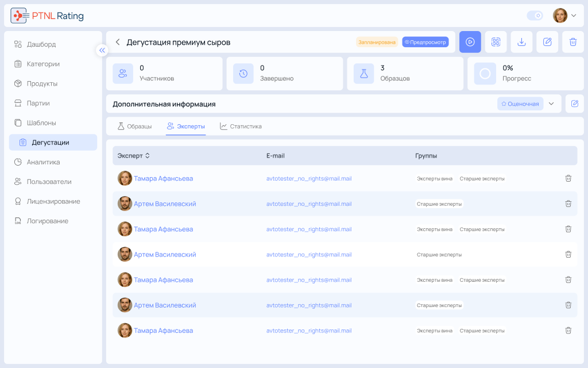Viewport: 588px width, 368px height.
Task: Toggle the light/dark theme switch
Action: click(535, 16)
